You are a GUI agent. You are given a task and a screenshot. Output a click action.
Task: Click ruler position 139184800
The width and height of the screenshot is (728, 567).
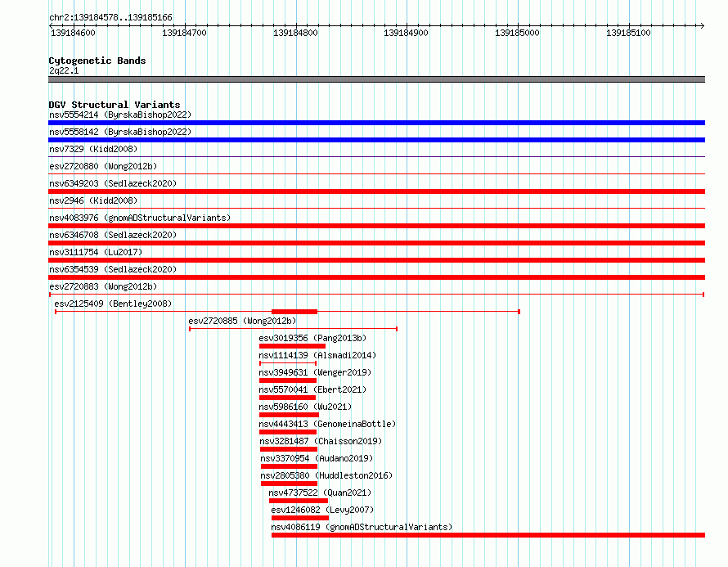[x=295, y=33]
